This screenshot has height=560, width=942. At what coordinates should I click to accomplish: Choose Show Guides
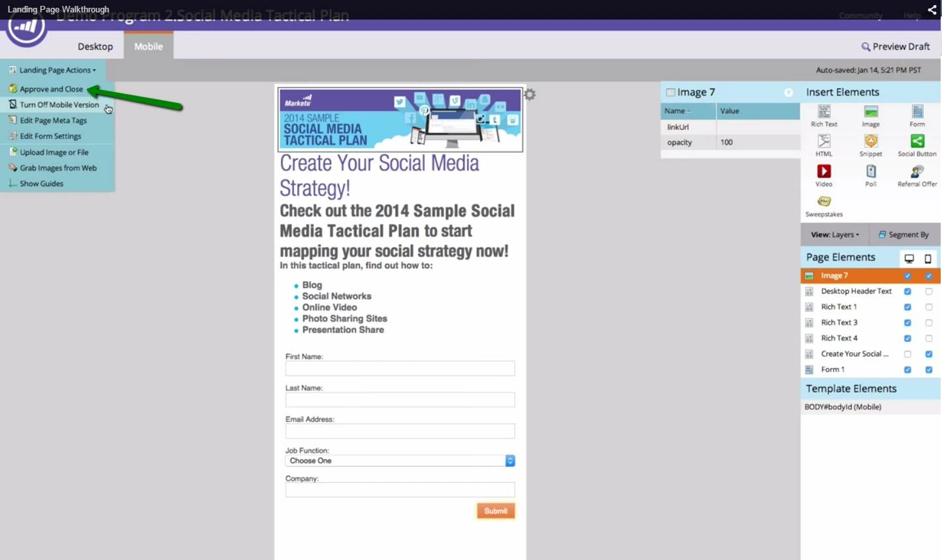[41, 183]
